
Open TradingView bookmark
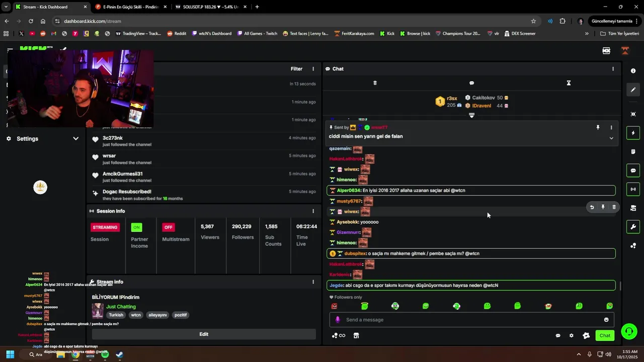click(138, 34)
